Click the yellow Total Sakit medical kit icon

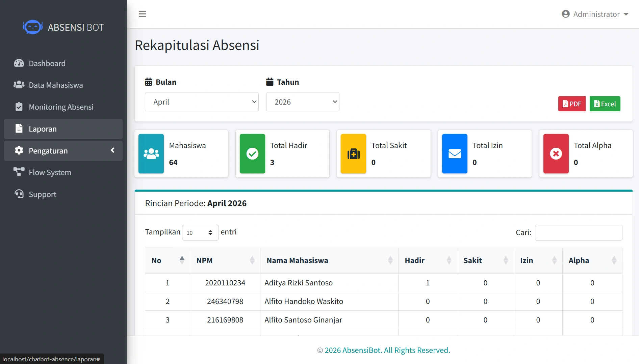[353, 154]
